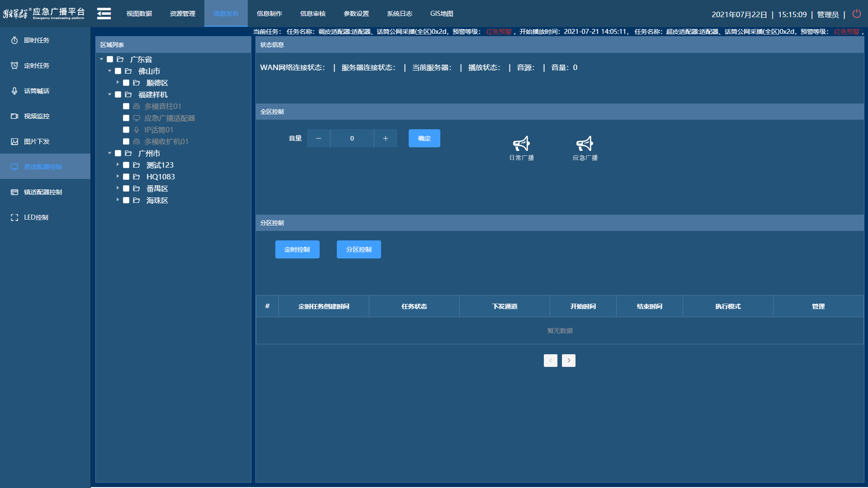The image size is (868, 488).
Task: Open 话筒喊话 microphone sidebar item
Action: (37, 91)
